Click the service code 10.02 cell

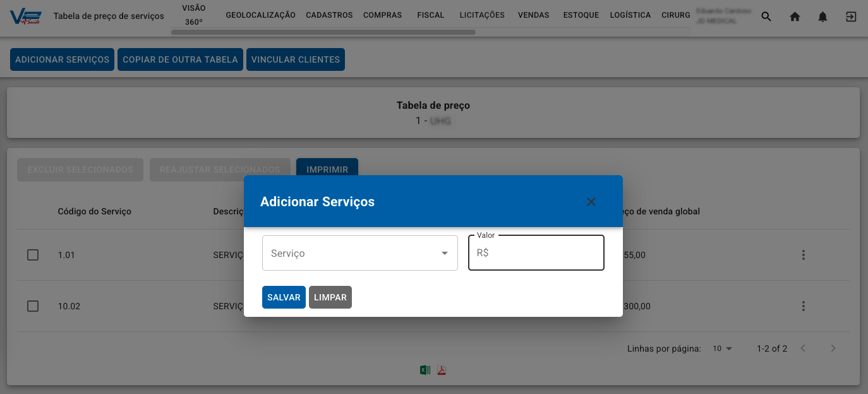click(x=69, y=306)
